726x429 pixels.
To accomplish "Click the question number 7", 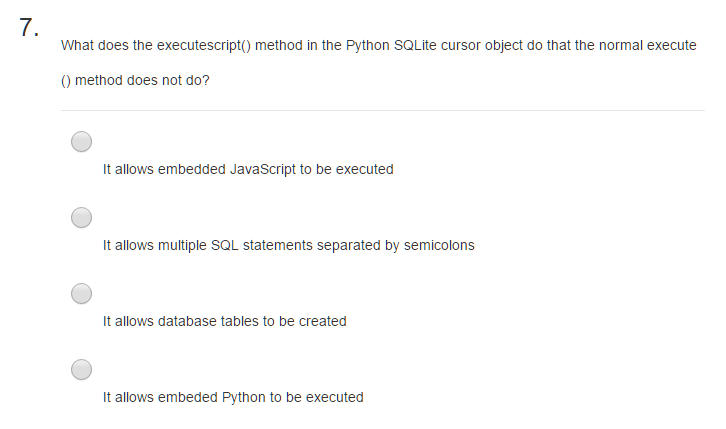I will pyautogui.click(x=29, y=27).
